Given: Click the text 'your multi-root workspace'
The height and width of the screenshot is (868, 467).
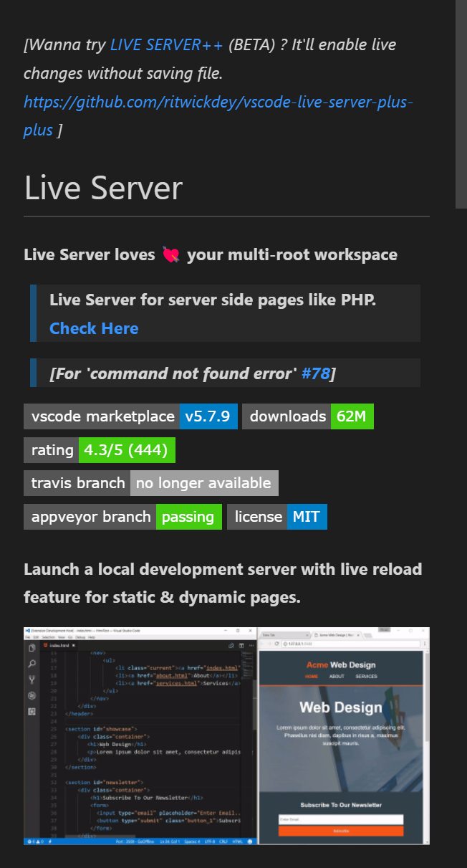Looking at the screenshot, I should 292,254.
